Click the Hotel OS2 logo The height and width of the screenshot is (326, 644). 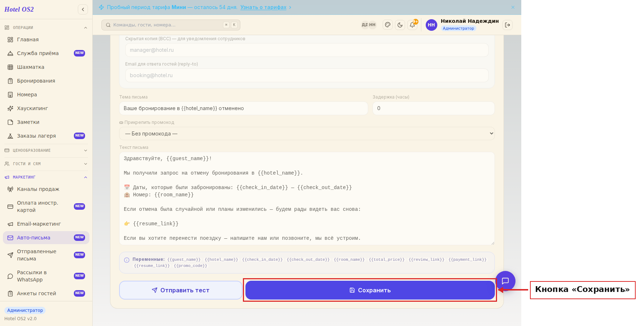click(x=19, y=9)
